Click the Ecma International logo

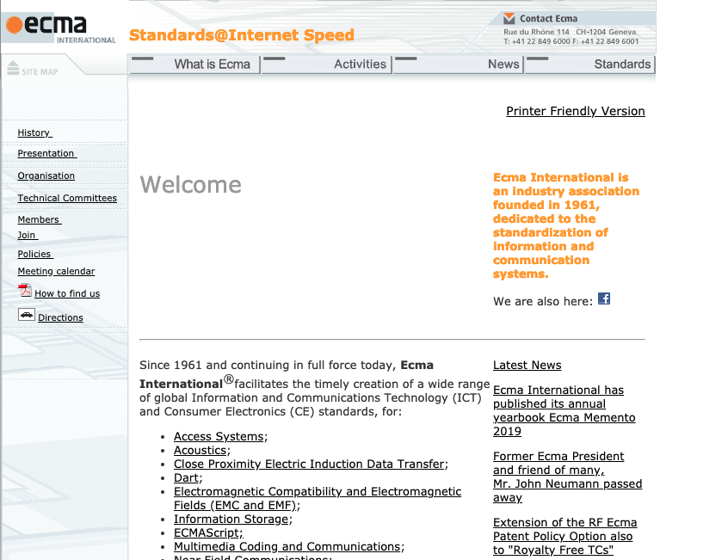pos(60,28)
